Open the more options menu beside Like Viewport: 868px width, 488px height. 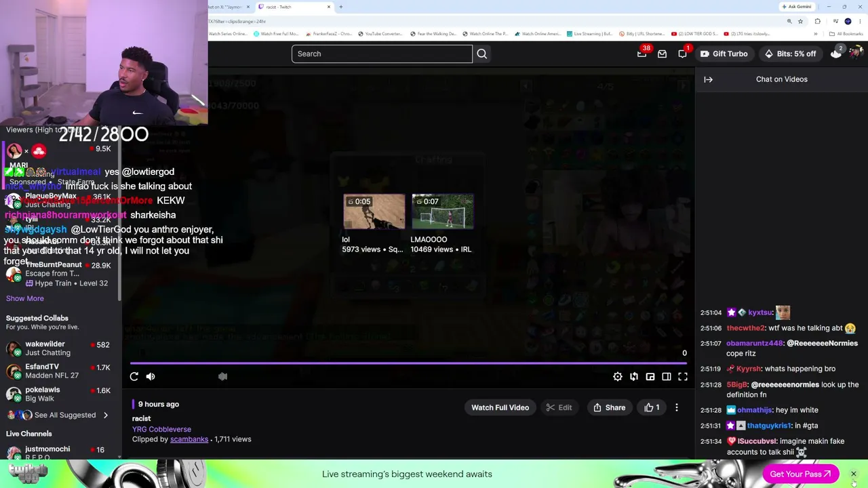pyautogui.click(x=677, y=407)
